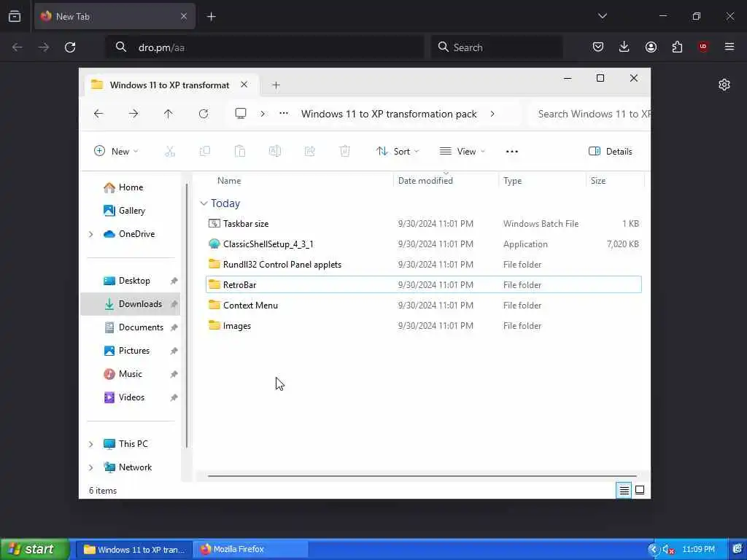Click the Delete trash icon in Explorer toolbar

pos(345,152)
